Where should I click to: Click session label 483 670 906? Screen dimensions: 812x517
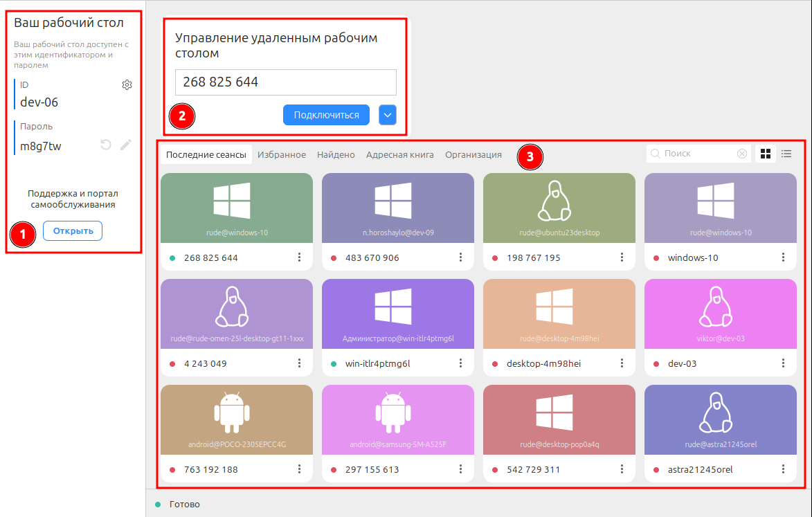point(372,257)
